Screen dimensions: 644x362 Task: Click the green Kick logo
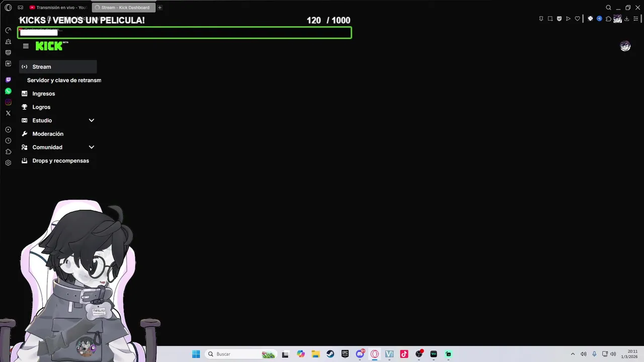(x=49, y=46)
